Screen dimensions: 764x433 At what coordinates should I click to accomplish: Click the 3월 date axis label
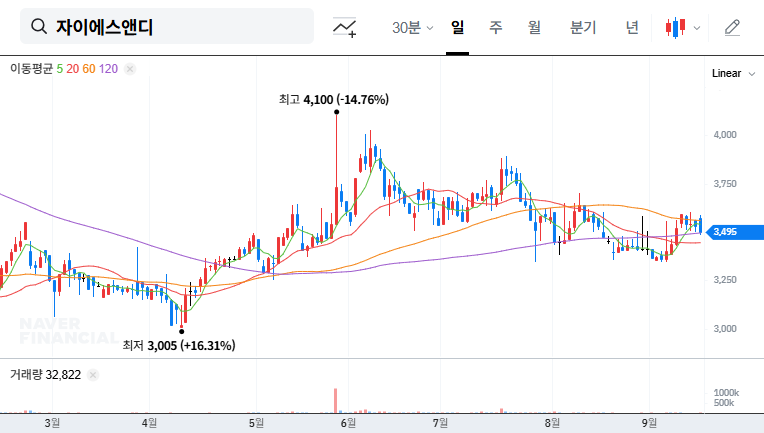point(52,423)
